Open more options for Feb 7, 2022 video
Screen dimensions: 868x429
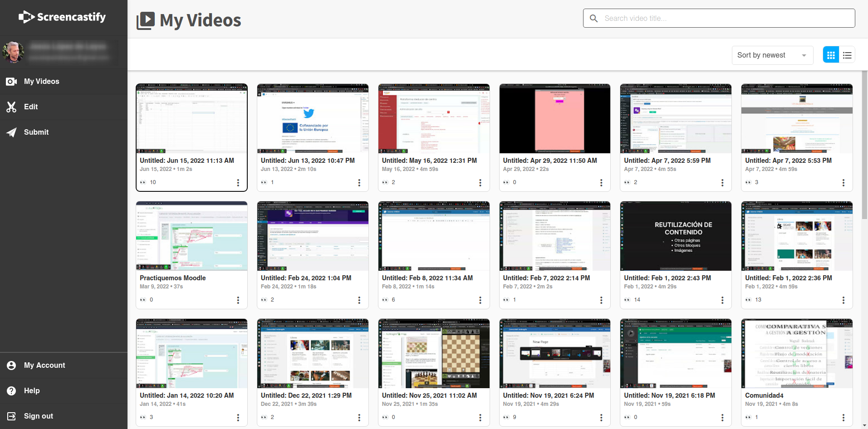[602, 300]
